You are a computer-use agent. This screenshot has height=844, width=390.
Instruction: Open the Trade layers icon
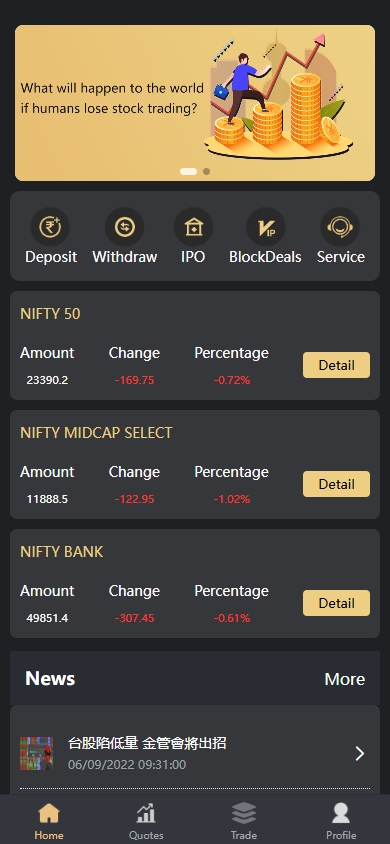coord(244,813)
